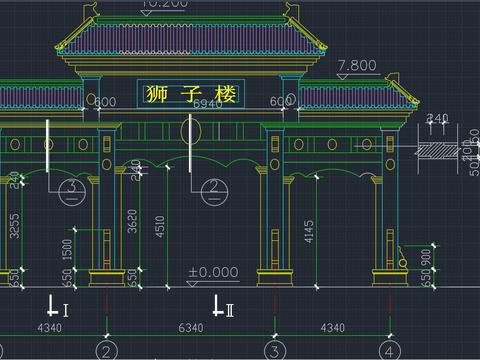Select the 900 dimension text at right
The image size is (480, 360).
point(426,258)
